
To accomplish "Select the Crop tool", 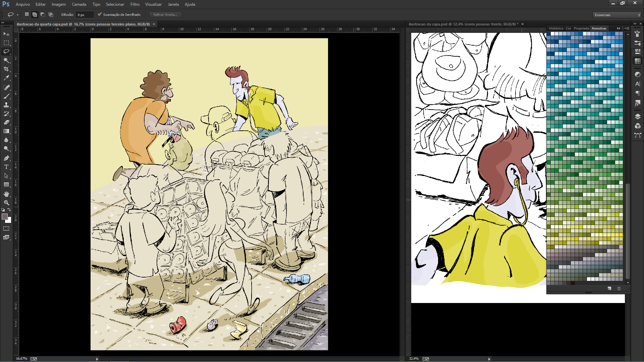I will (x=6, y=69).
